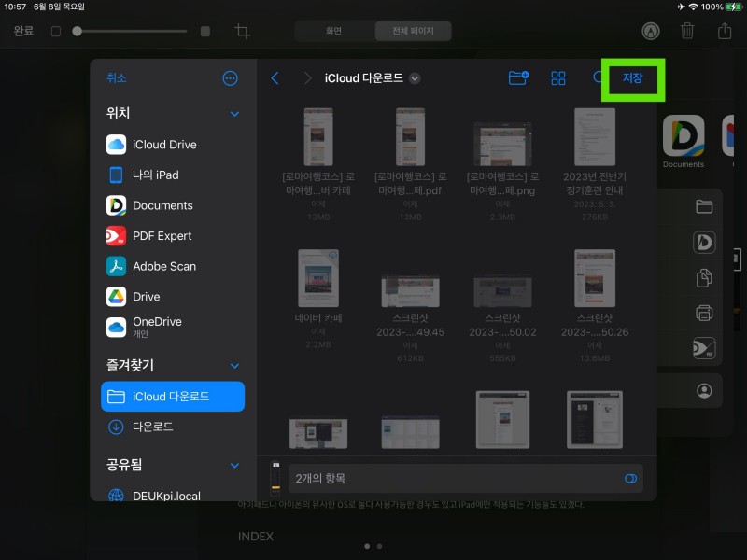Toggle the checkbox beside 완료
Image resolution: width=747 pixels, height=560 pixels.
pyautogui.click(x=56, y=31)
